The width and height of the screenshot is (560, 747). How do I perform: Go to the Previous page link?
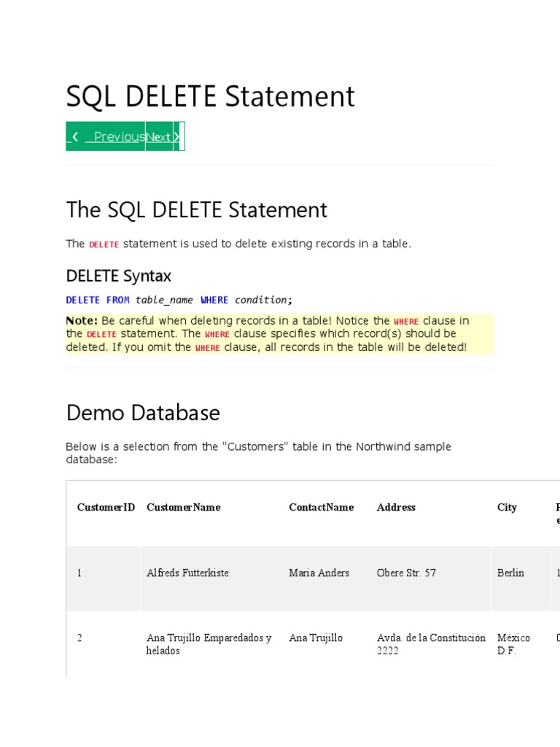pyautogui.click(x=114, y=136)
